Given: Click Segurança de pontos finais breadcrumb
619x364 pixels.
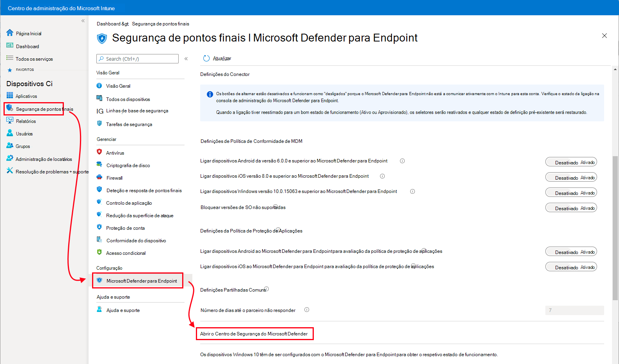Looking at the screenshot, I should [161, 24].
